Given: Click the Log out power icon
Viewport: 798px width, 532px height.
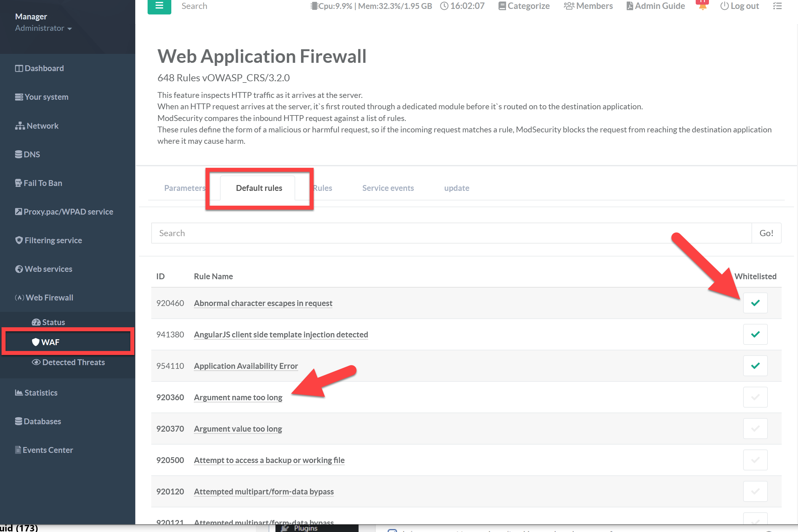Looking at the screenshot, I should click(x=724, y=6).
